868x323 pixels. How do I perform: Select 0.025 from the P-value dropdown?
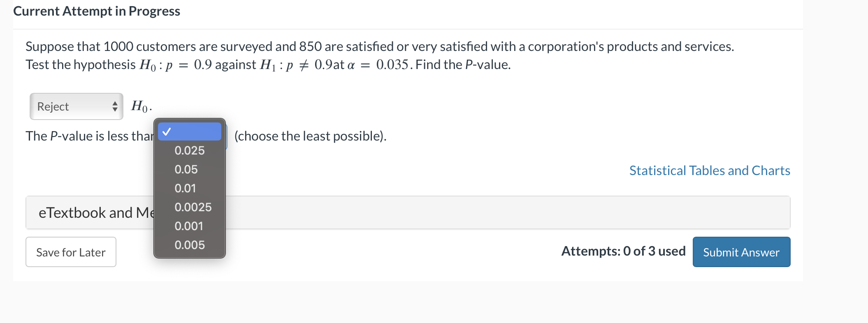[189, 150]
